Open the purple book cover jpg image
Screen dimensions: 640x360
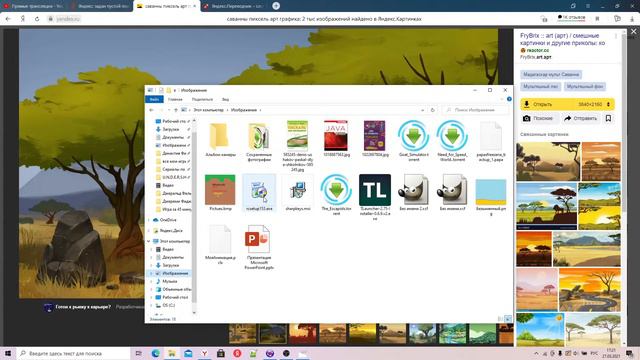click(x=375, y=139)
